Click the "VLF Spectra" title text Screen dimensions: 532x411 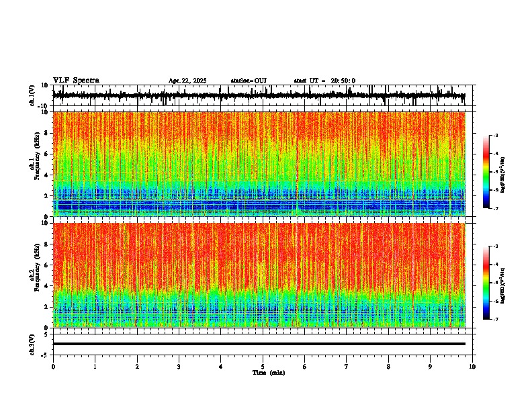coord(76,81)
